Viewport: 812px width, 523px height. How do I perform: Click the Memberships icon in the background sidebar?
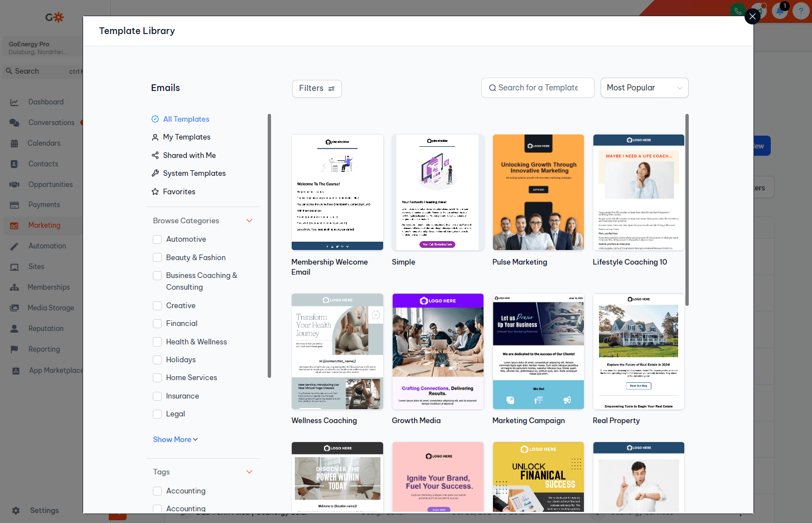tap(14, 287)
